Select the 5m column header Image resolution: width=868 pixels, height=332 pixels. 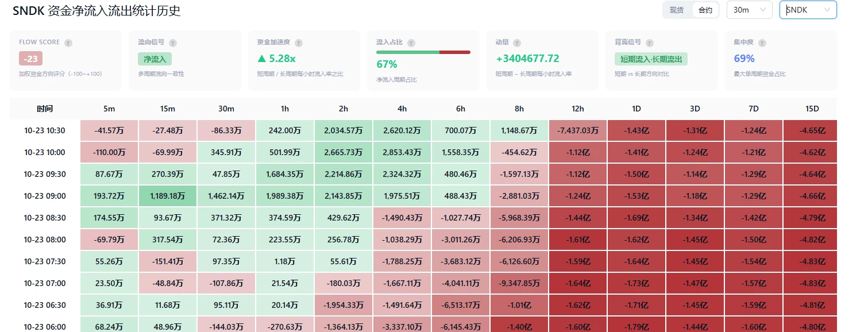tap(109, 109)
